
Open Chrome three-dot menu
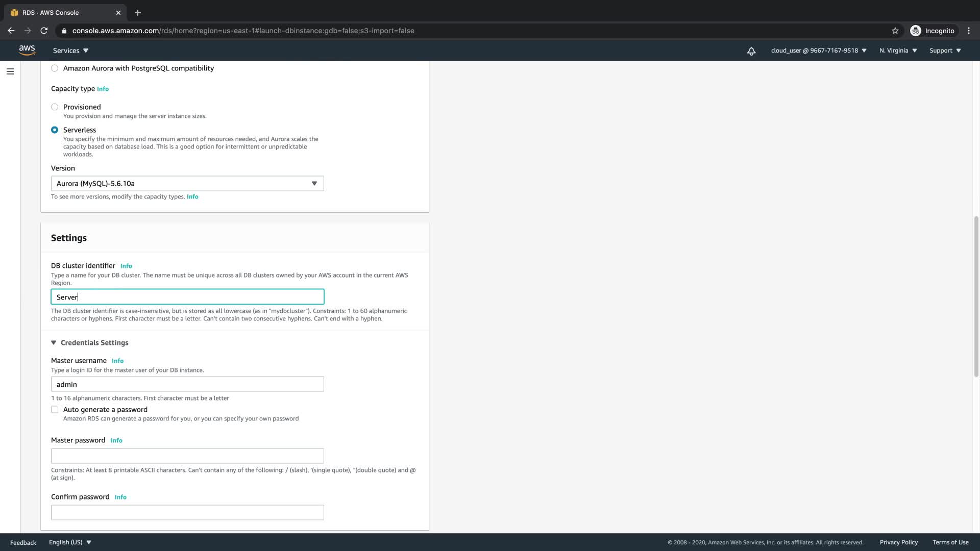(968, 31)
